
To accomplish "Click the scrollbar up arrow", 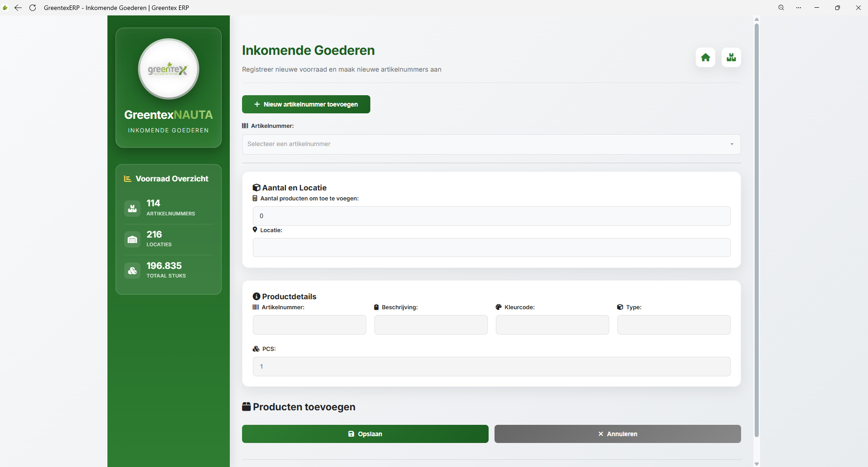I will pyautogui.click(x=756, y=19).
